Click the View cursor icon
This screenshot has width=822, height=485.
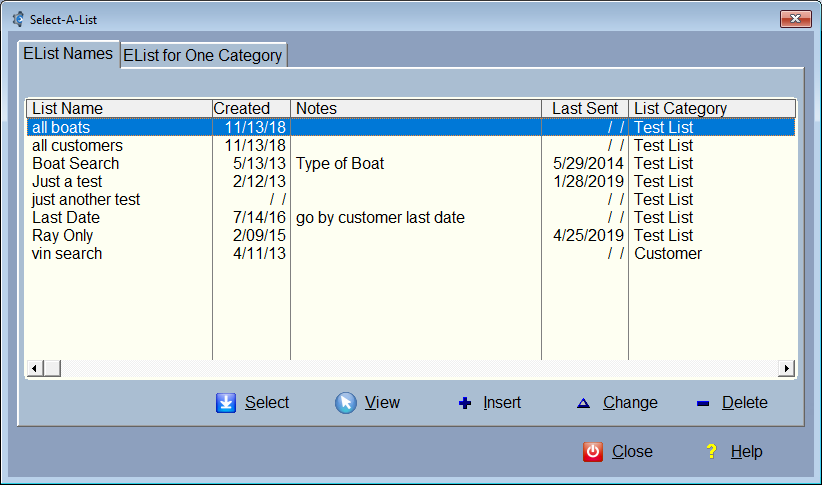coord(346,403)
